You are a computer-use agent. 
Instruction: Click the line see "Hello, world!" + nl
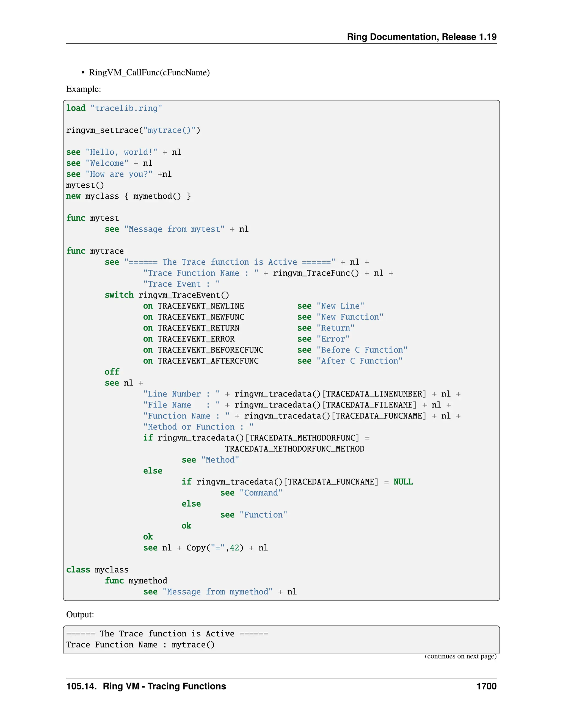click(124, 152)
